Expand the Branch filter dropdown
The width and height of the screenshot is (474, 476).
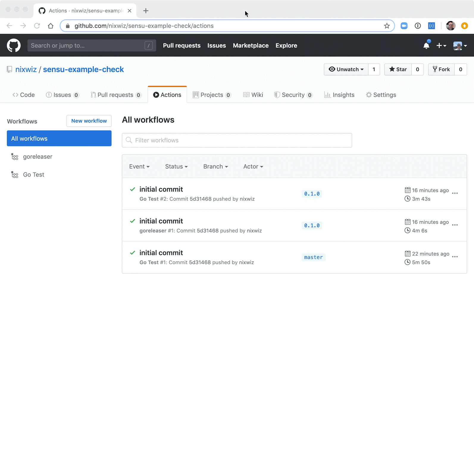216,167
